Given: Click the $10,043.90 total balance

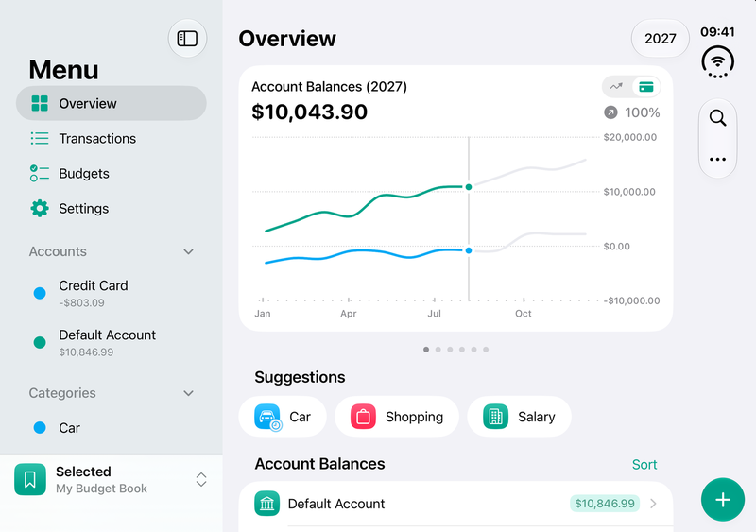Looking at the screenshot, I should coord(309,112).
